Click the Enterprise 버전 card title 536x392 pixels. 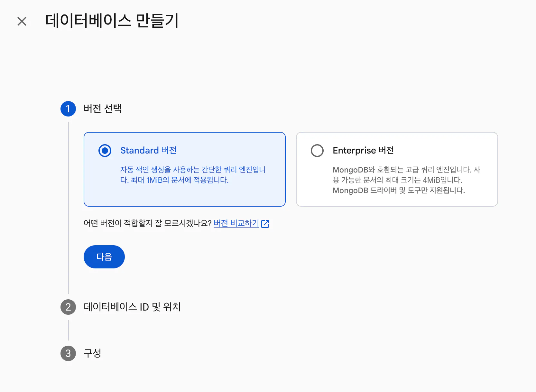pyautogui.click(x=363, y=150)
